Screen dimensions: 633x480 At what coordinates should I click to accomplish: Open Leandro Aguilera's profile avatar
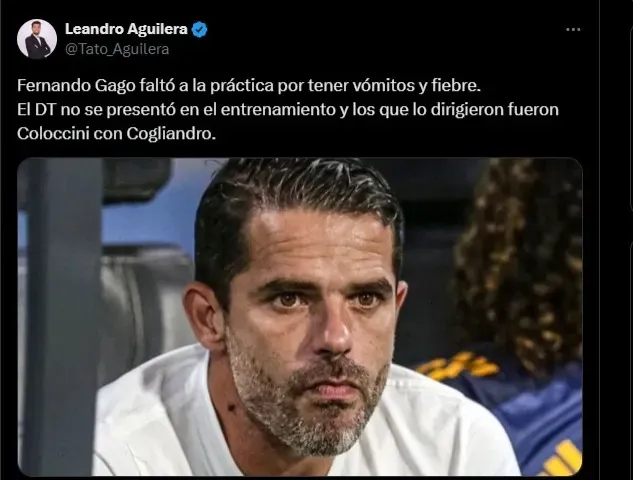pos(37,39)
